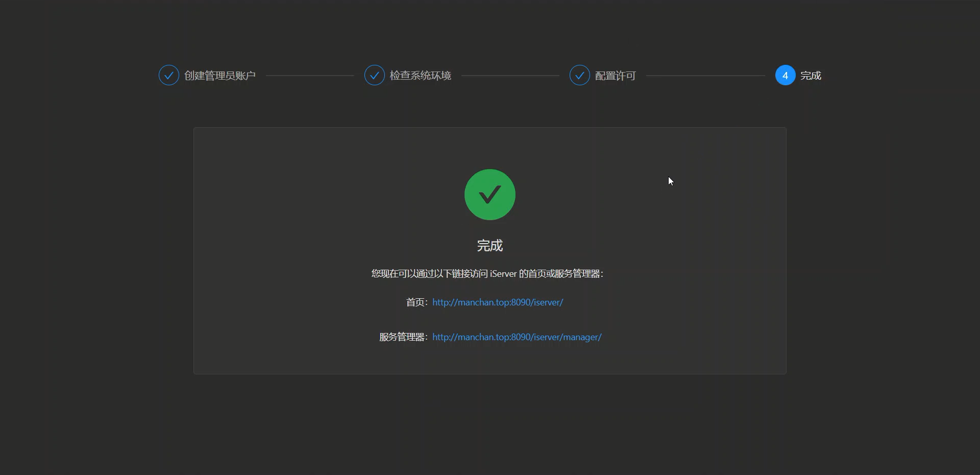Image resolution: width=980 pixels, height=475 pixels.
Task: Open the iServer homepage link
Action: (497, 302)
